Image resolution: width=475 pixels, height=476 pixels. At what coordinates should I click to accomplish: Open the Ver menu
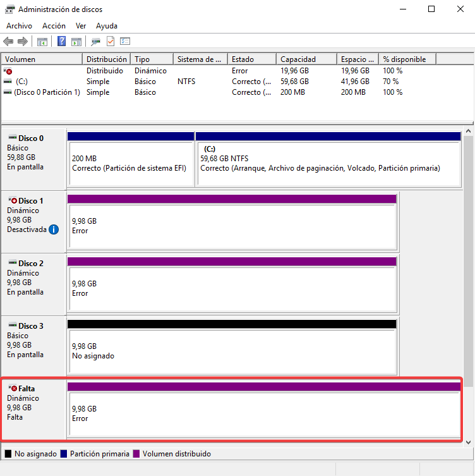point(81,26)
